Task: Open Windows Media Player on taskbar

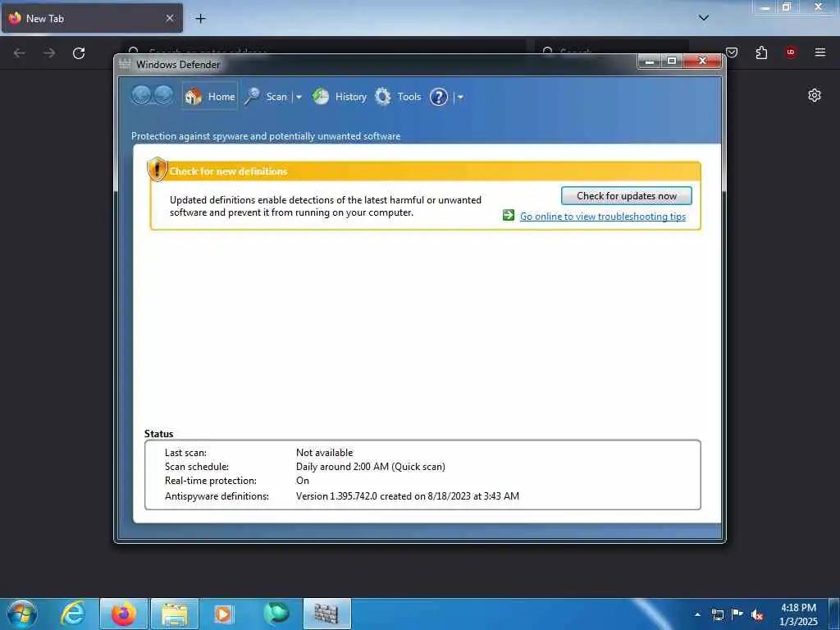Action: [x=223, y=614]
